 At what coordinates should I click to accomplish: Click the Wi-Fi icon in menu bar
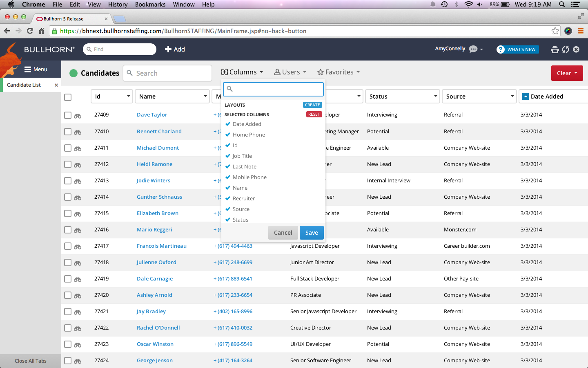[468, 4]
